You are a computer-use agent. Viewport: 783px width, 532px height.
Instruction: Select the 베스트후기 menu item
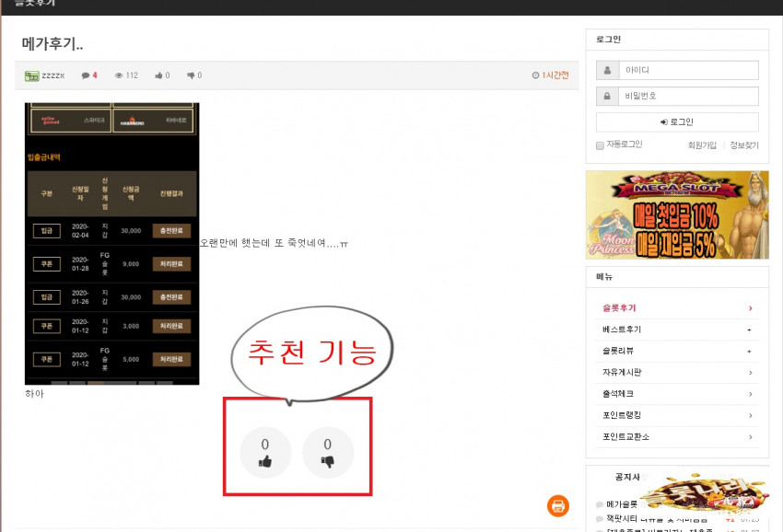(x=677, y=330)
